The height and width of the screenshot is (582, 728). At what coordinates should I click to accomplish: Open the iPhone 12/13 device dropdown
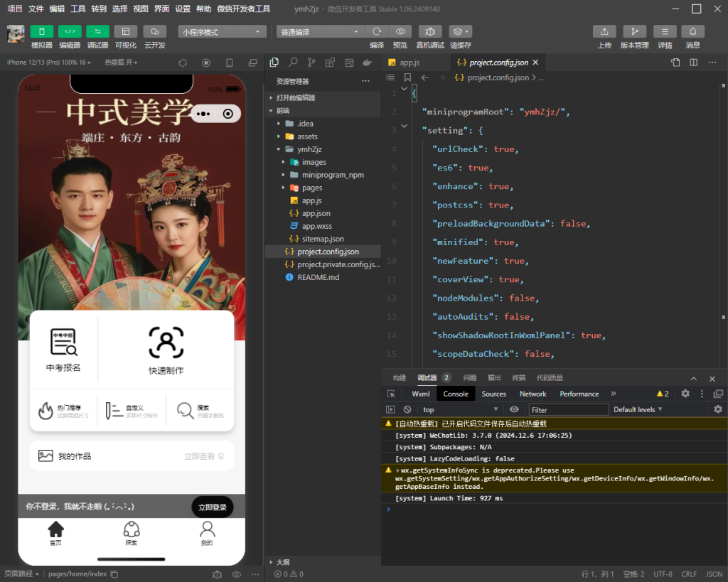[49, 63]
